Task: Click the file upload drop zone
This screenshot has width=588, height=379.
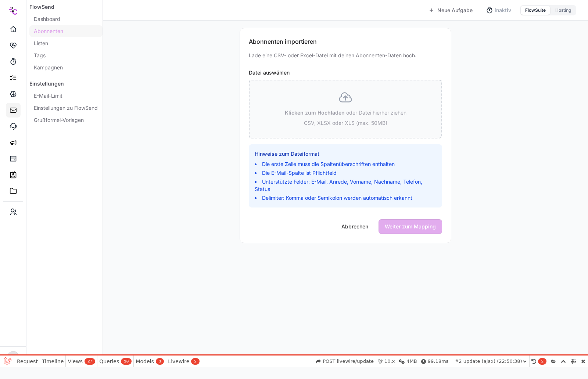Action: (345, 109)
